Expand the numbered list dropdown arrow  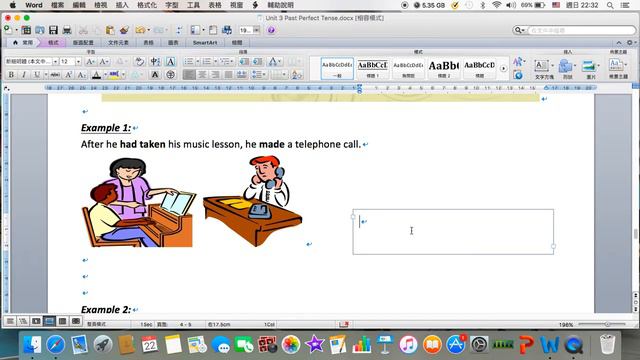coord(216,62)
